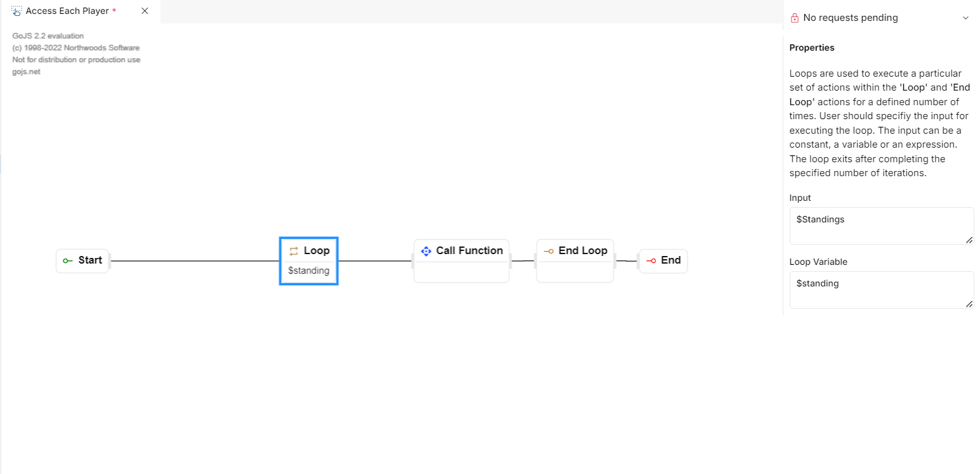
Task: Select the End Loop node title
Action: tap(583, 250)
